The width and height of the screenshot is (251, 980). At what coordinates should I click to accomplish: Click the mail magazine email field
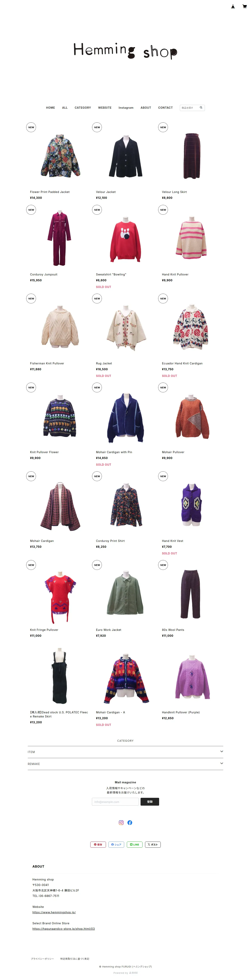tap(115, 802)
